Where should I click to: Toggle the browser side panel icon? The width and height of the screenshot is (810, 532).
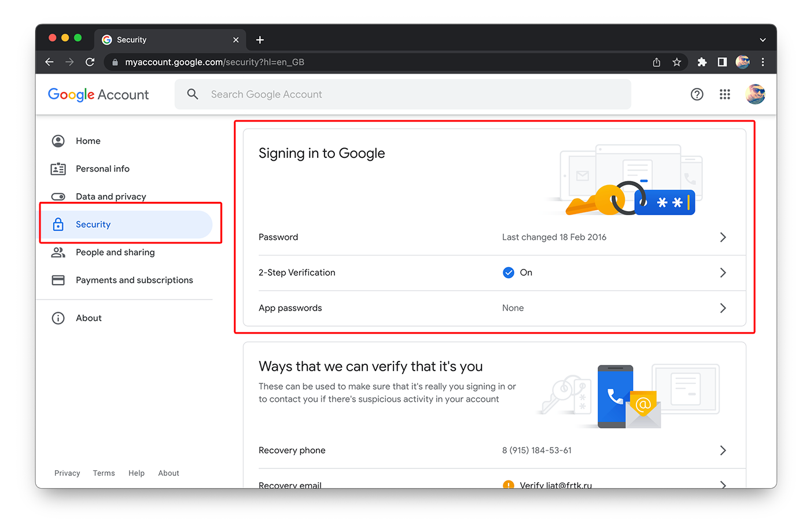[722, 62]
